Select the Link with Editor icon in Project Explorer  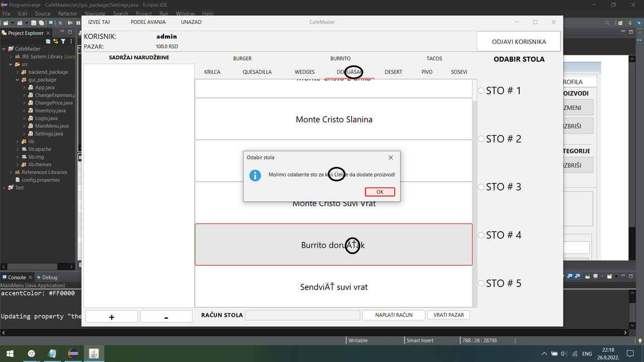(x=55, y=41)
